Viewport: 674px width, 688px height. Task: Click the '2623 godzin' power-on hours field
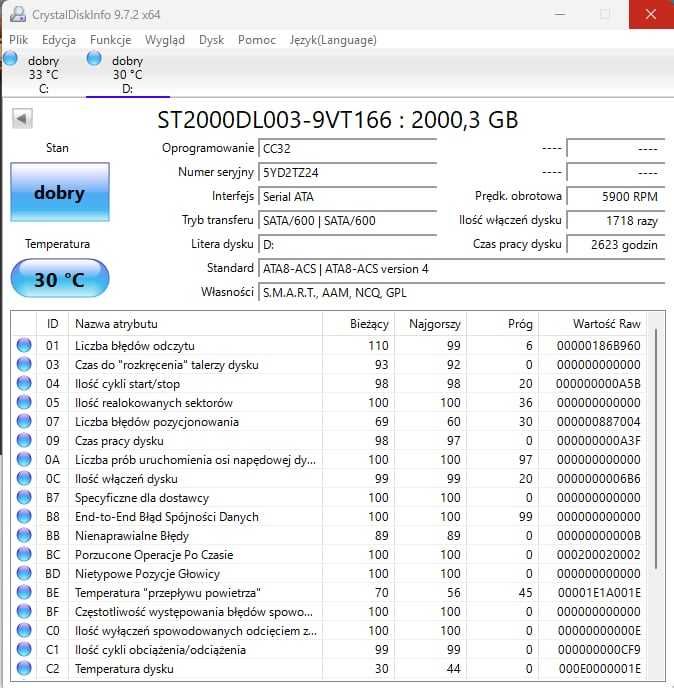(616, 244)
